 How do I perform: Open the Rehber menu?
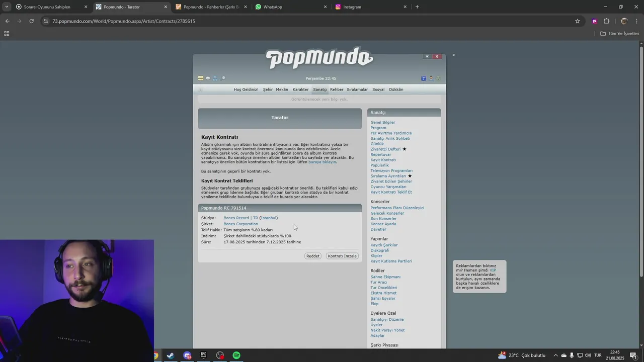pyautogui.click(x=337, y=89)
